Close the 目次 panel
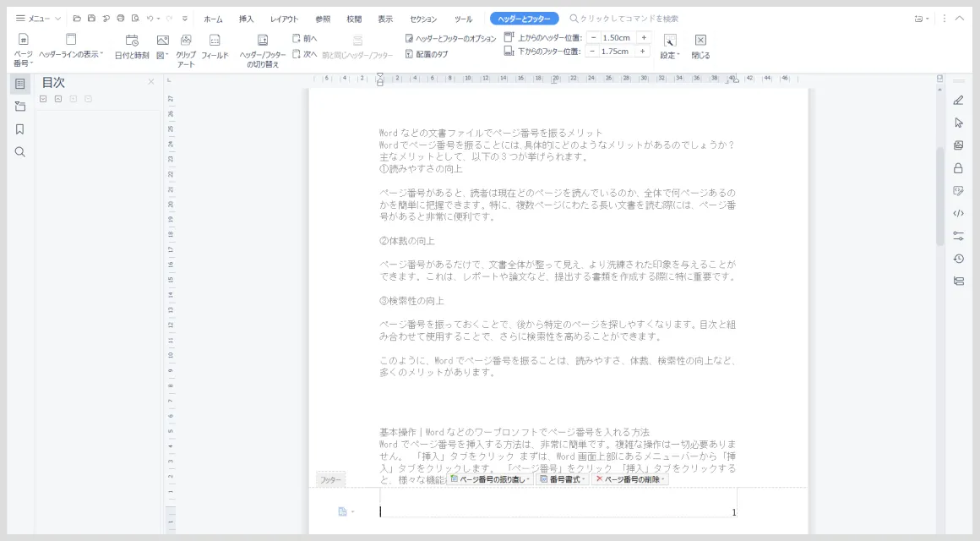980x541 pixels. (x=150, y=82)
